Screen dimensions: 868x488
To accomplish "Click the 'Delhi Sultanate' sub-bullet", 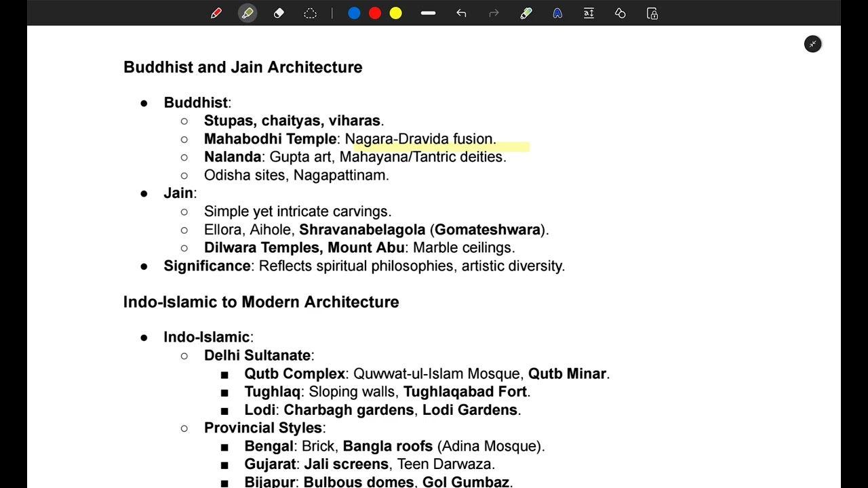I will point(258,355).
